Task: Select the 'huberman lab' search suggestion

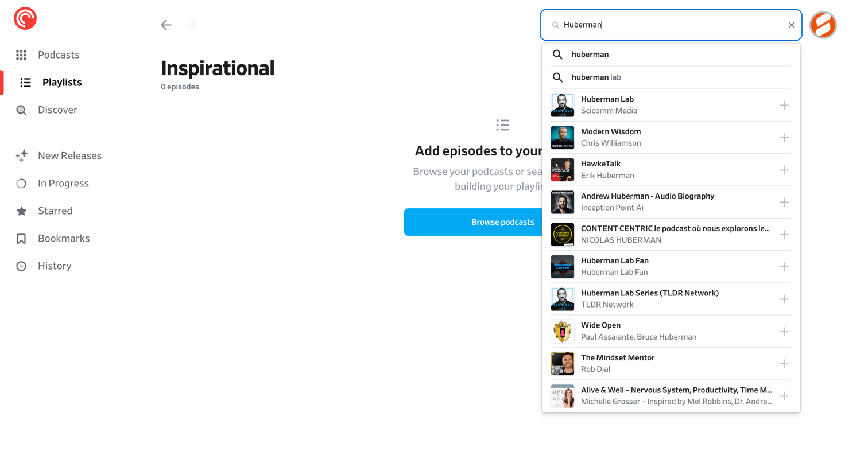Action: click(671, 77)
